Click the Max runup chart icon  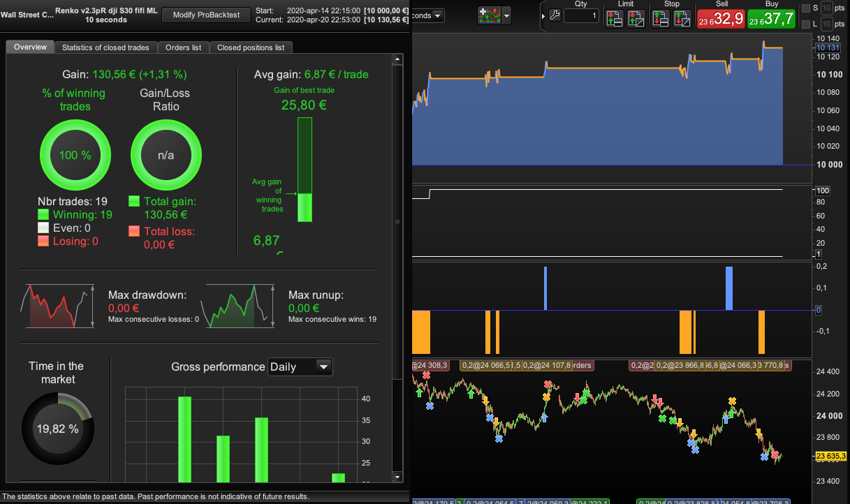[239, 306]
